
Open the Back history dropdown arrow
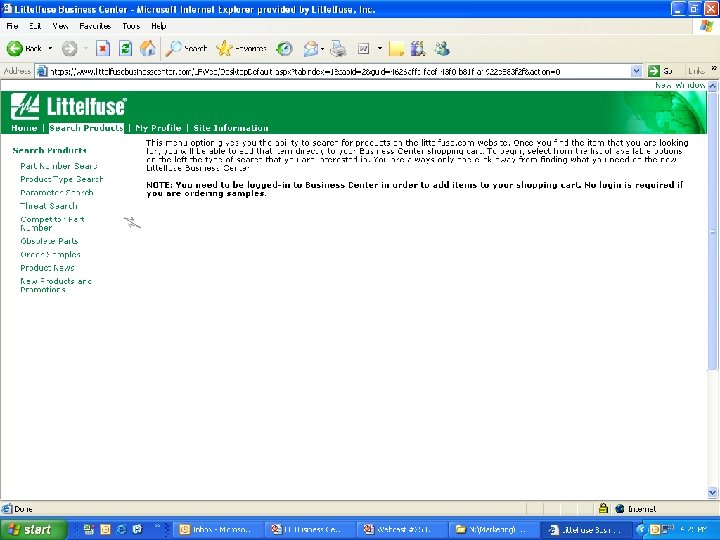50,48
